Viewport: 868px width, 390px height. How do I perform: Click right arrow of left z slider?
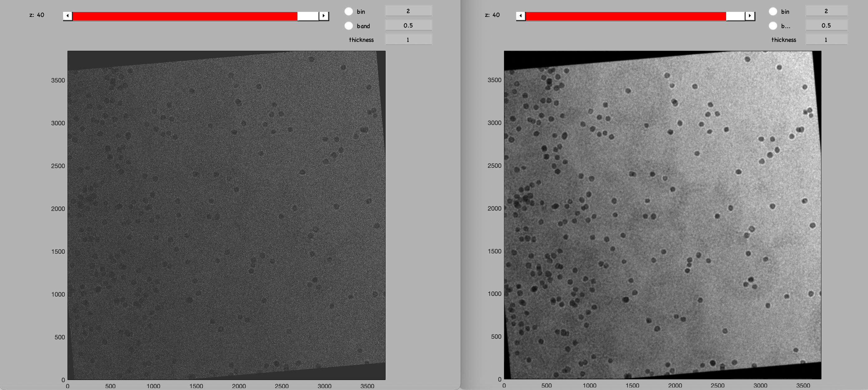click(323, 16)
